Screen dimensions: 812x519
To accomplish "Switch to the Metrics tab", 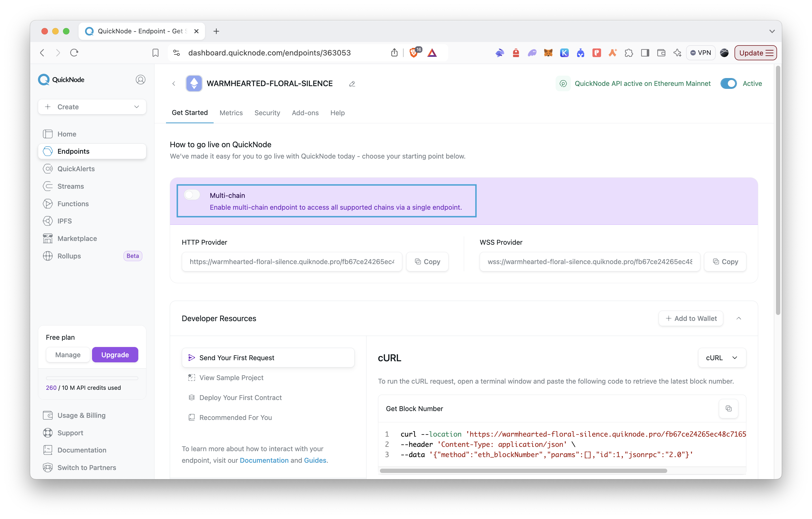I will pyautogui.click(x=231, y=113).
